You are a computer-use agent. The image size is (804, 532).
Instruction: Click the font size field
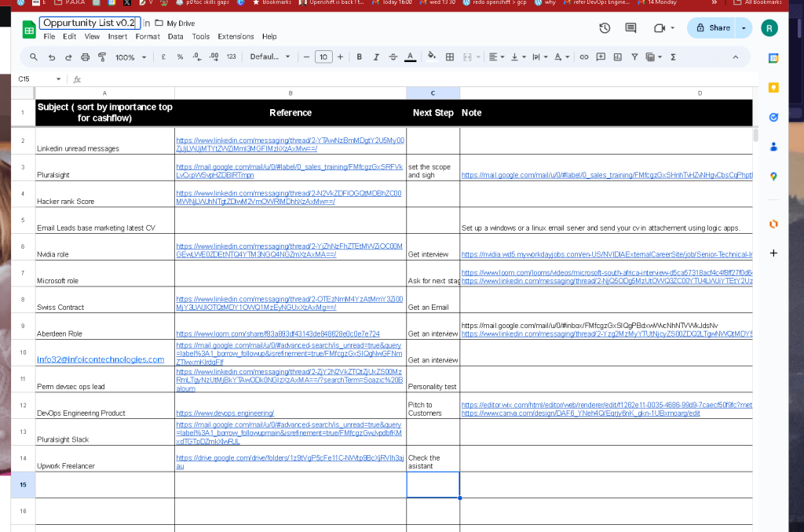click(323, 57)
